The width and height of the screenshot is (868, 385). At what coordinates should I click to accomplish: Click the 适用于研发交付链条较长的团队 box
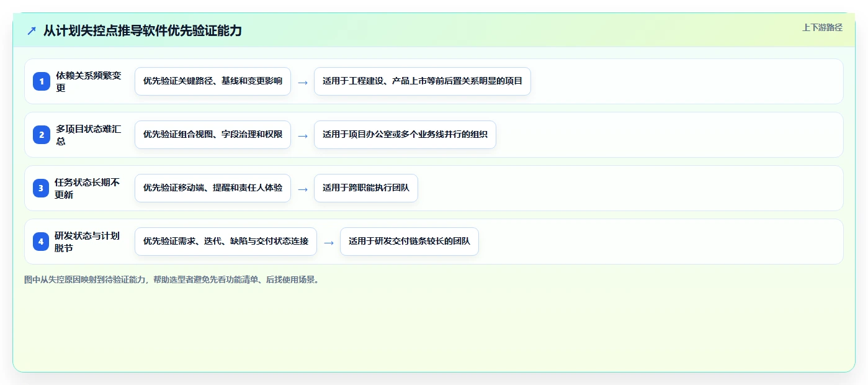409,242
